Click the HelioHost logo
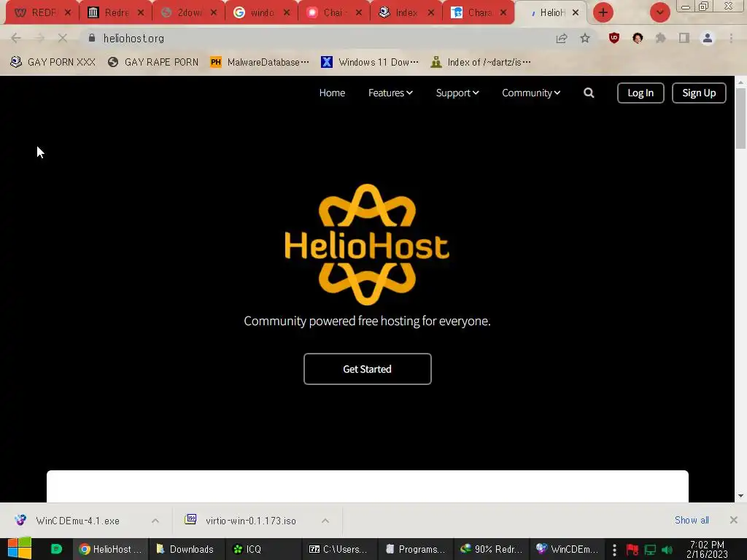747x560 pixels. [367, 244]
